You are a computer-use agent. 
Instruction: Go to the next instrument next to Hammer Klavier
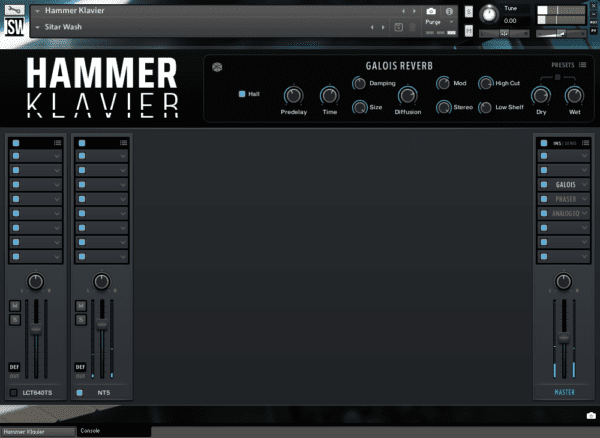pos(414,11)
